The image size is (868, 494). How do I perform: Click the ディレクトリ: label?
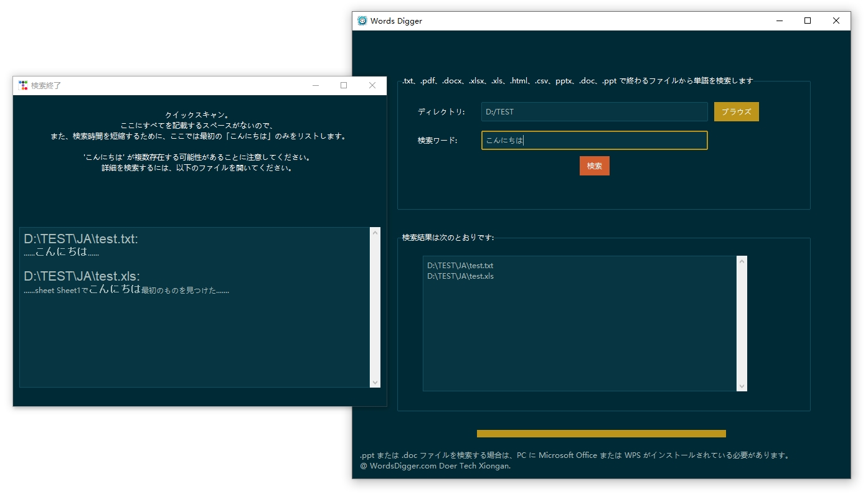point(441,112)
